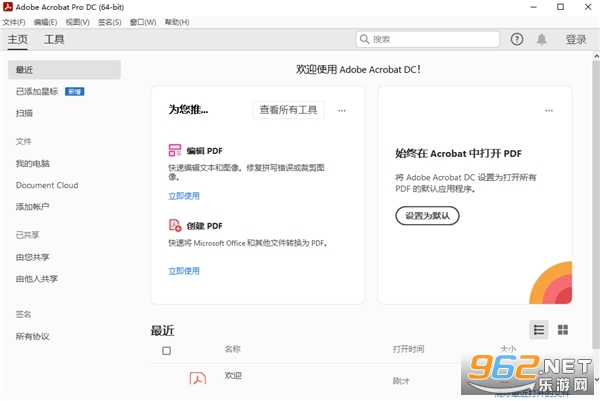This screenshot has width=600, height=401.
Task: Select 最近 in the sidebar
Action: 64,70
